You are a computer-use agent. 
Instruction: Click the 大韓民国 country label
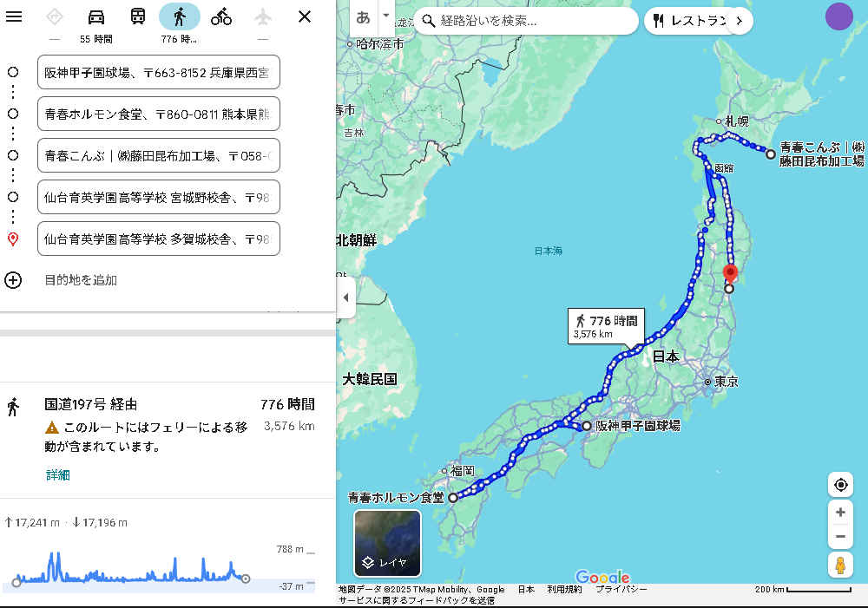(370, 379)
